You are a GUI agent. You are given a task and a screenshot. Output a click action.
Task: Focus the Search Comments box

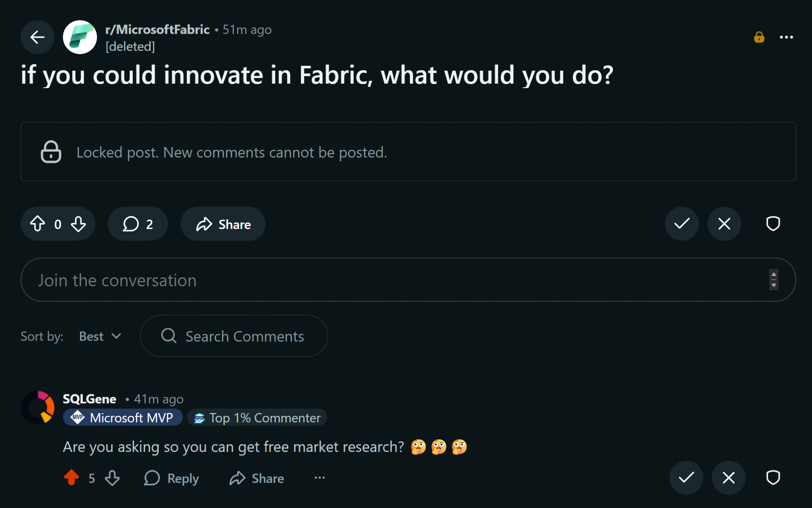[244, 336]
